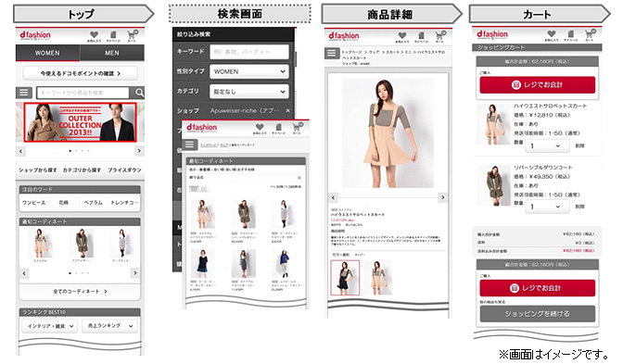
Task: Click the search magnifier icon on Top screen
Action: click(x=139, y=93)
